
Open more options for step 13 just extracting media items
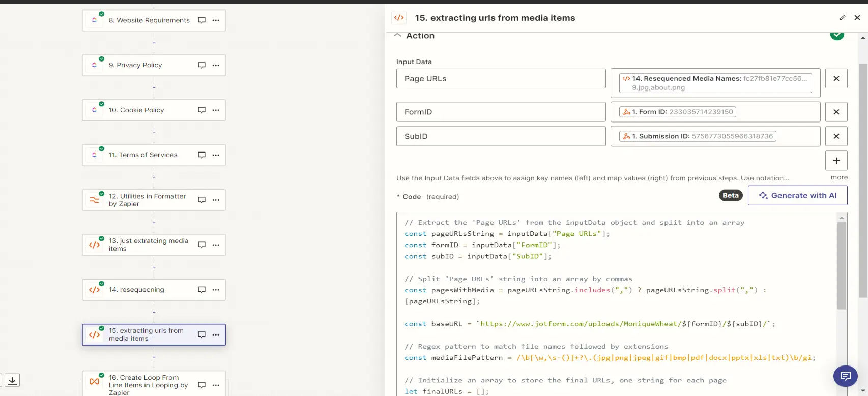[216, 245]
